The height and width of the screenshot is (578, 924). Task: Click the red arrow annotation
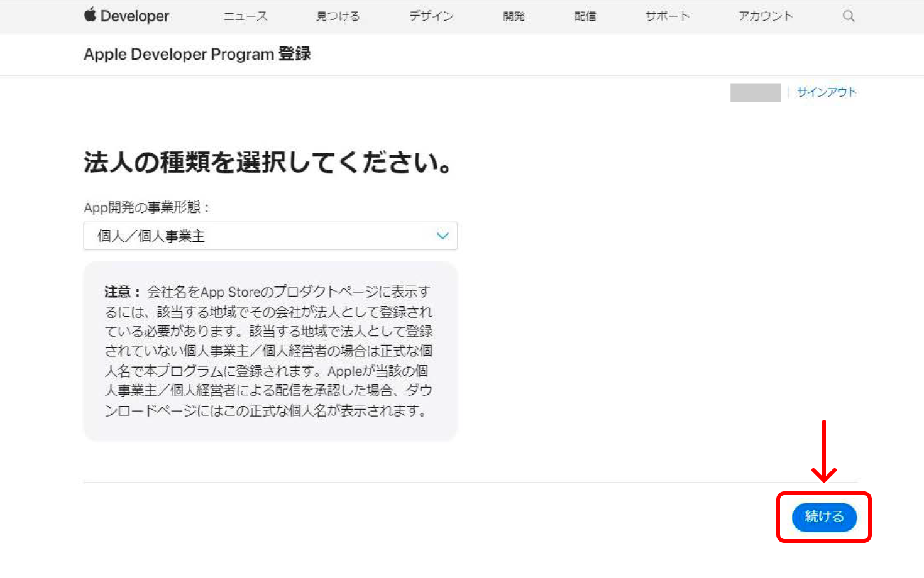click(x=823, y=451)
